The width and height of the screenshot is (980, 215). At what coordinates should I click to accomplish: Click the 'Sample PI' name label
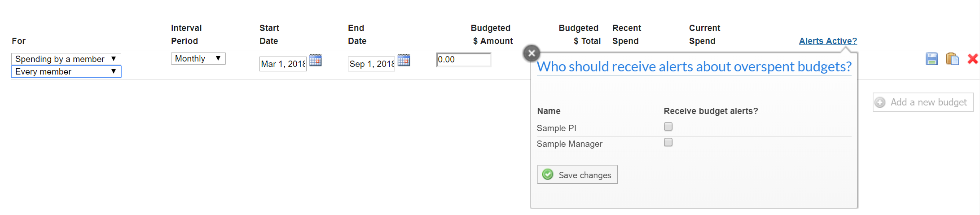click(x=556, y=128)
